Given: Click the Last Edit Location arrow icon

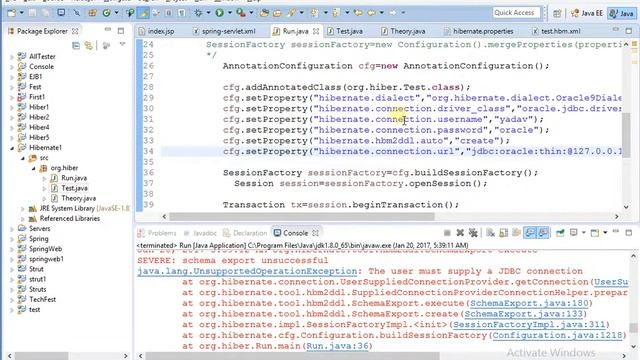Looking at the screenshot, I should pos(358,13).
